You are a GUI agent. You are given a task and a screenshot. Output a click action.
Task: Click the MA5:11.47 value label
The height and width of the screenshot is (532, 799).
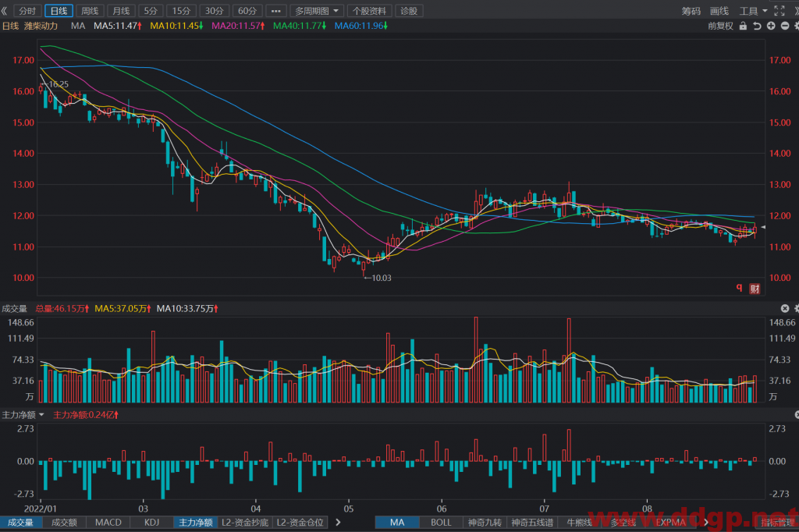tap(118, 26)
